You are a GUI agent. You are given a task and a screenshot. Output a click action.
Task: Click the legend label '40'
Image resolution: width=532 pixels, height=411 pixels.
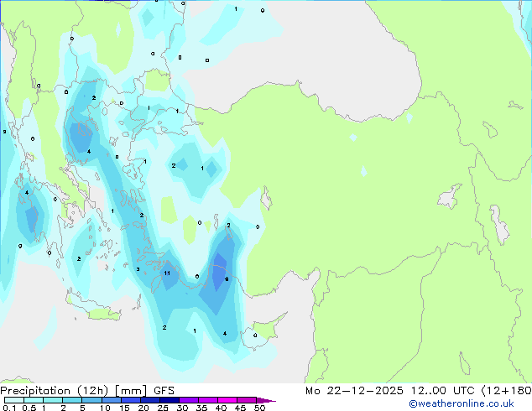tap(221, 408)
